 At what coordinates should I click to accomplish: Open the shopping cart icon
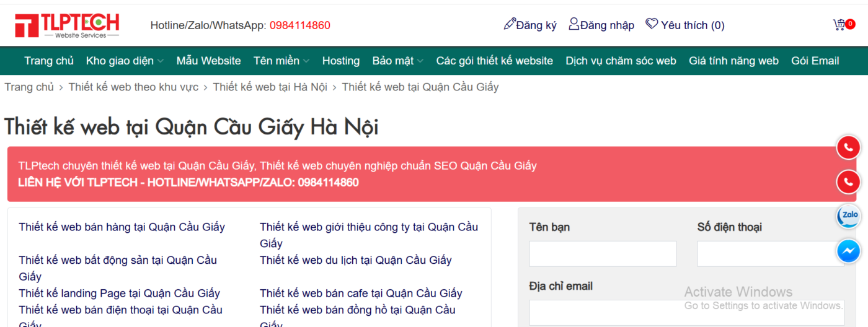pyautogui.click(x=839, y=25)
